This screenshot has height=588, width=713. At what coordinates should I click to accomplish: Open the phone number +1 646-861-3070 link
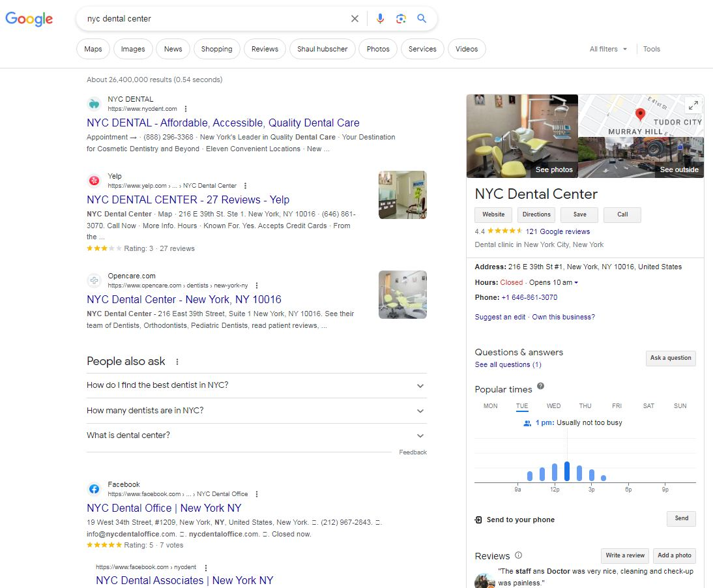pos(529,297)
